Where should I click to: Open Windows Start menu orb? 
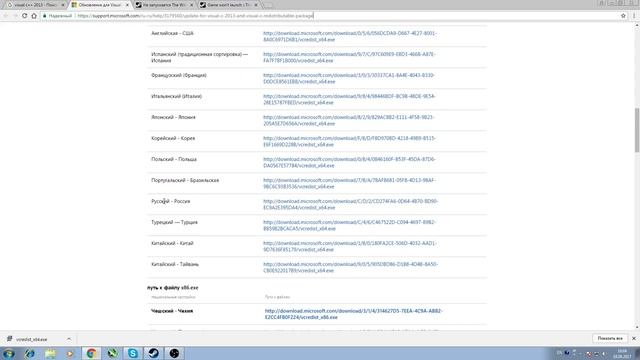[x=9, y=353]
